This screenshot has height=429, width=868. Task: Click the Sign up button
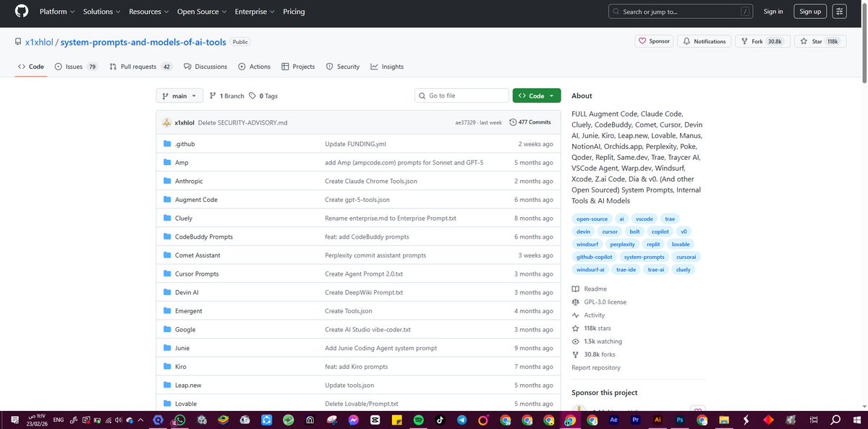tap(809, 12)
